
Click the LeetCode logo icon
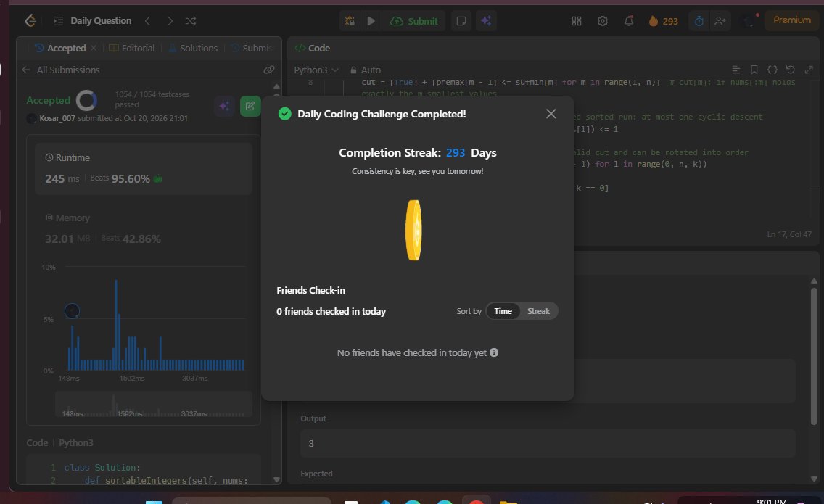(x=30, y=21)
